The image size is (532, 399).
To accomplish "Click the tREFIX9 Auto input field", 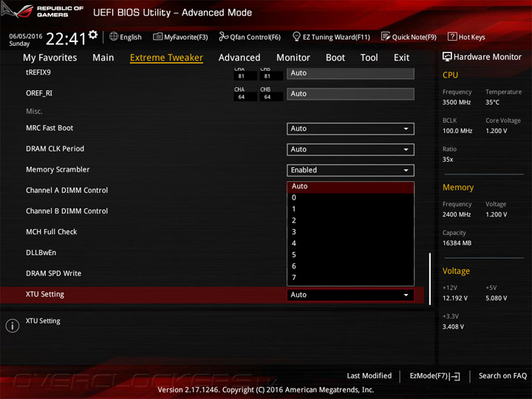I will [350, 73].
